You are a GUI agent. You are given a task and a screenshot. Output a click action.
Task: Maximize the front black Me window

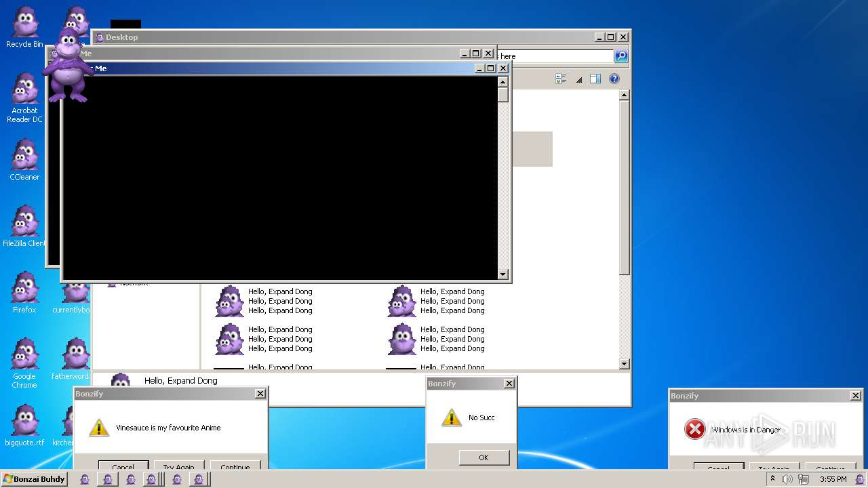click(491, 68)
